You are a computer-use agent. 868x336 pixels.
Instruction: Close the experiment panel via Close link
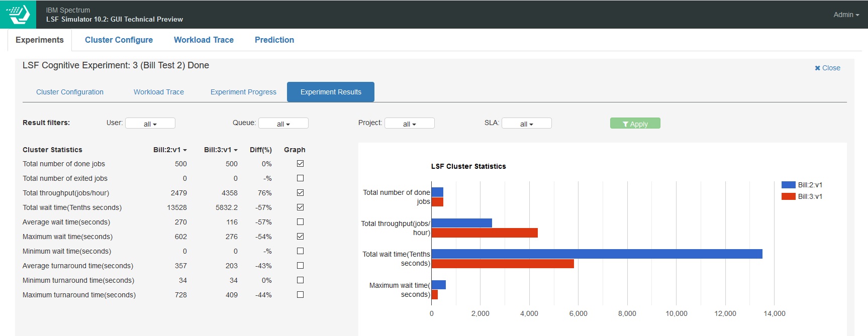click(x=827, y=68)
